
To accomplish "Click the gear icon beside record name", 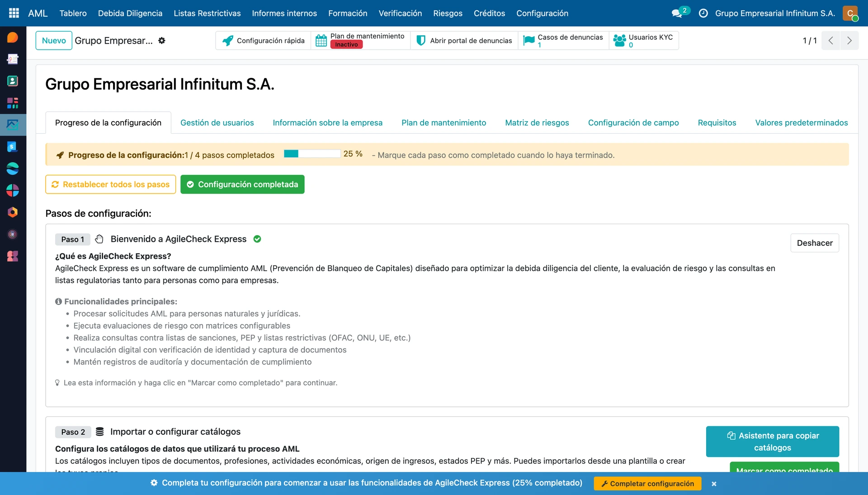I will 162,41.
